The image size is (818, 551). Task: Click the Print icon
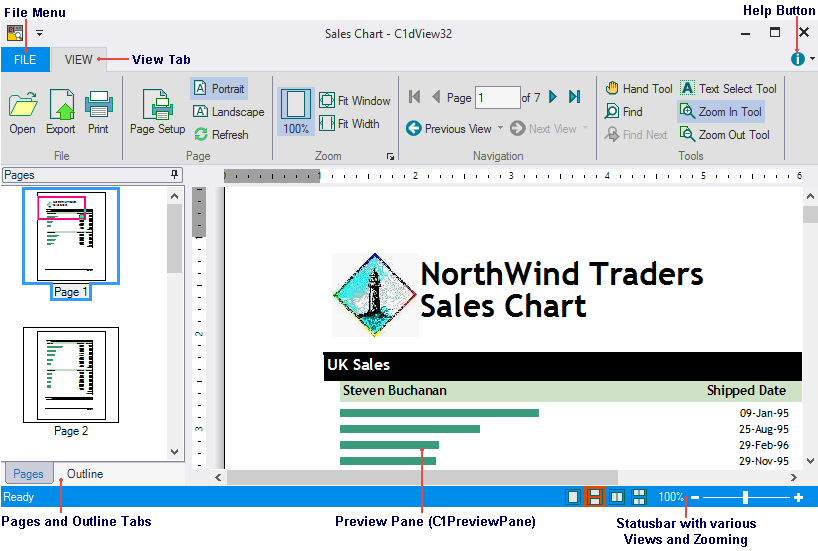98,111
